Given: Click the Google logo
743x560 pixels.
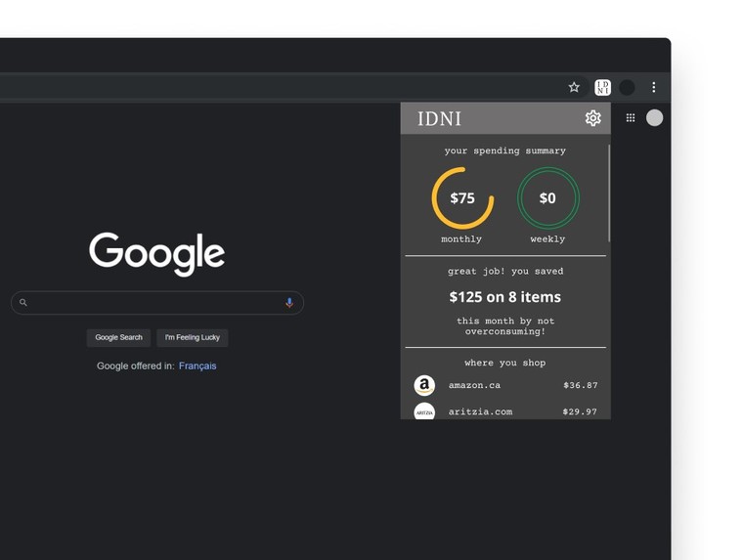Looking at the screenshot, I should click(x=156, y=254).
